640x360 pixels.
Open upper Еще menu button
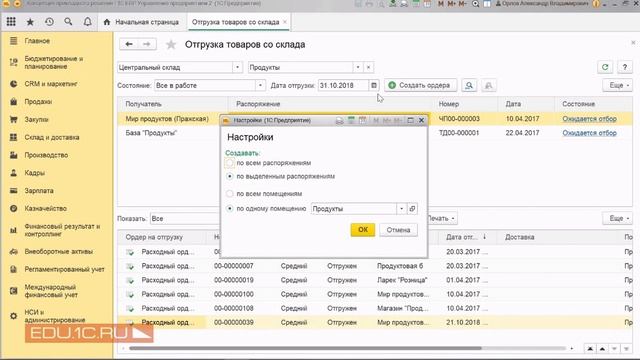[x=618, y=85]
